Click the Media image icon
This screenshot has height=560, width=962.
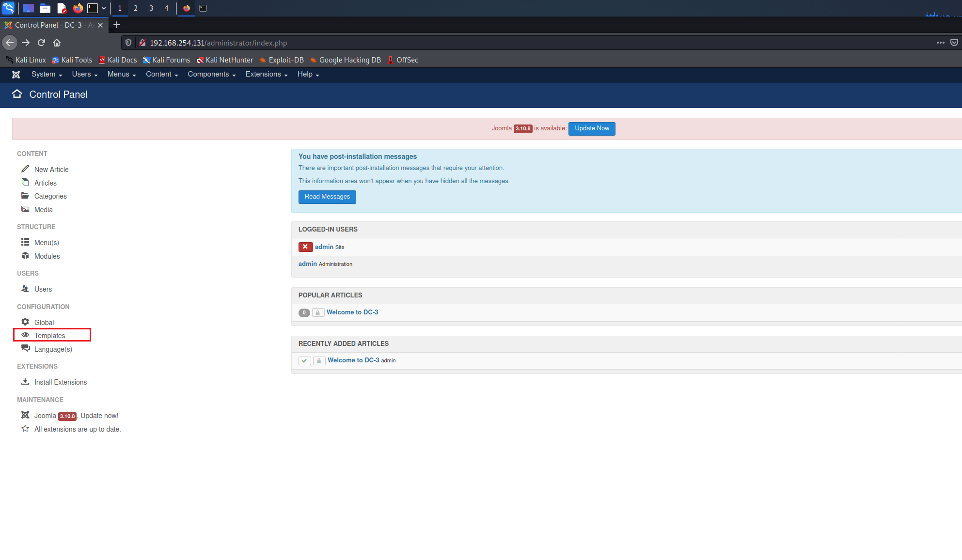(25, 209)
